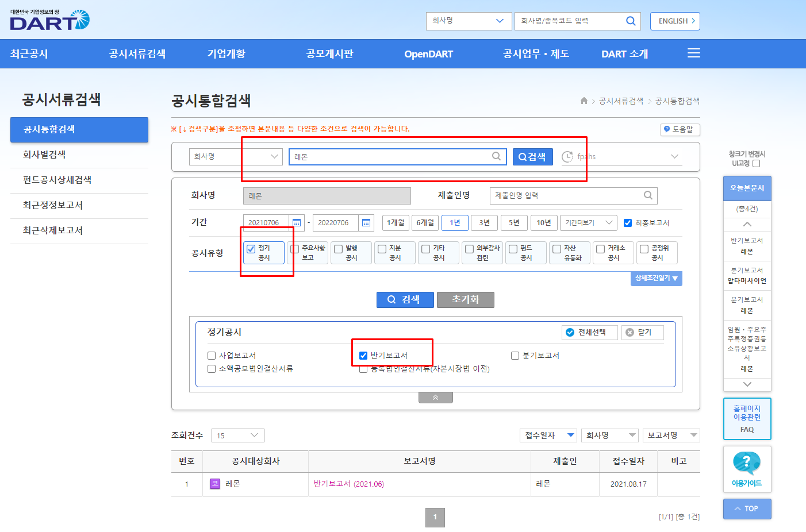Click 전체선택 button
The width and height of the screenshot is (806, 532).
590,333
